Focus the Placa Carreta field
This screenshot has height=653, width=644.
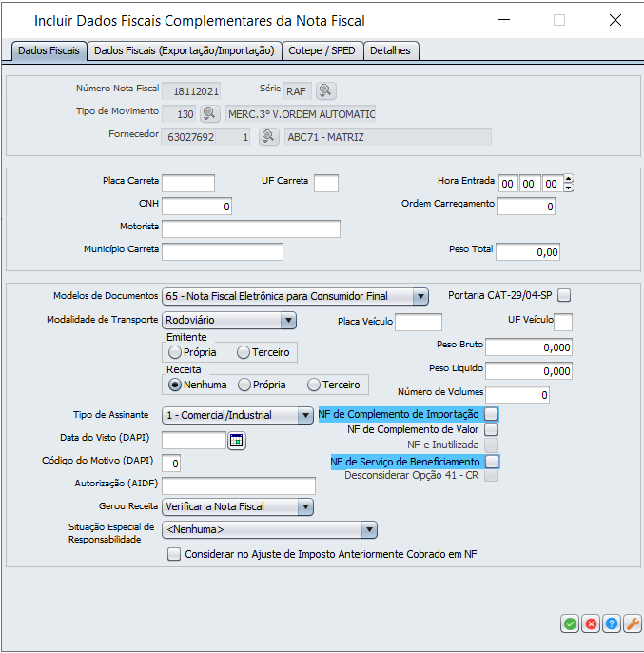(x=188, y=183)
